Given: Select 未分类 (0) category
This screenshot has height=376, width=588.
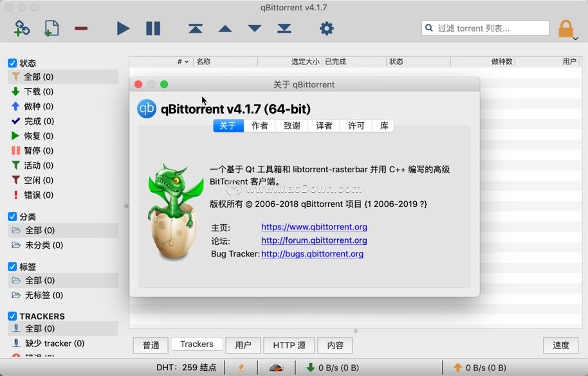Looking at the screenshot, I should point(63,245).
